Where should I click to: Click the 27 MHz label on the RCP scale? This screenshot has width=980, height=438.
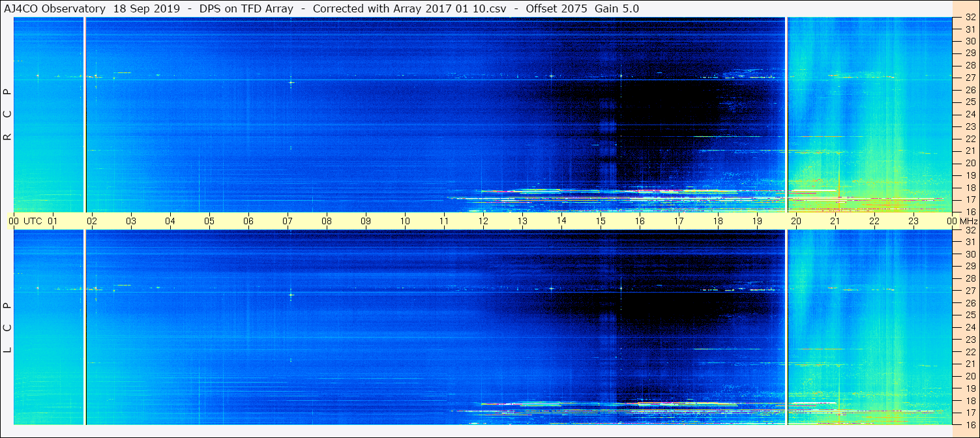pyautogui.click(x=970, y=78)
